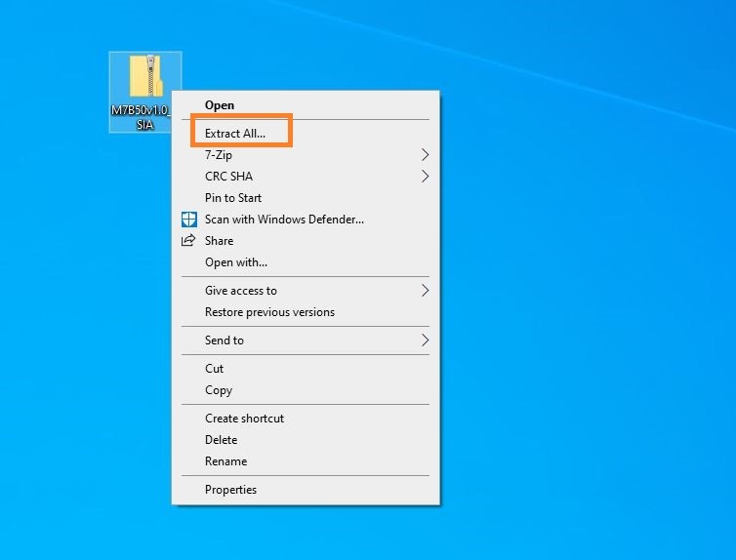Select Open with... option
This screenshot has width=736, height=560.
pyautogui.click(x=236, y=262)
